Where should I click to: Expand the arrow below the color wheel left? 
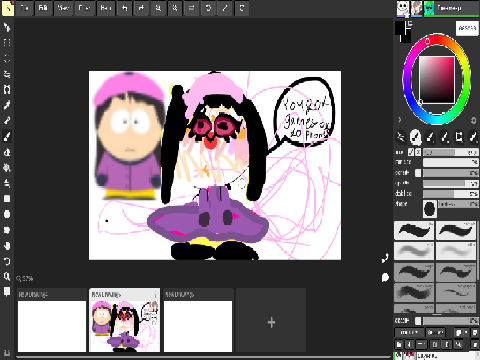[x=400, y=120]
